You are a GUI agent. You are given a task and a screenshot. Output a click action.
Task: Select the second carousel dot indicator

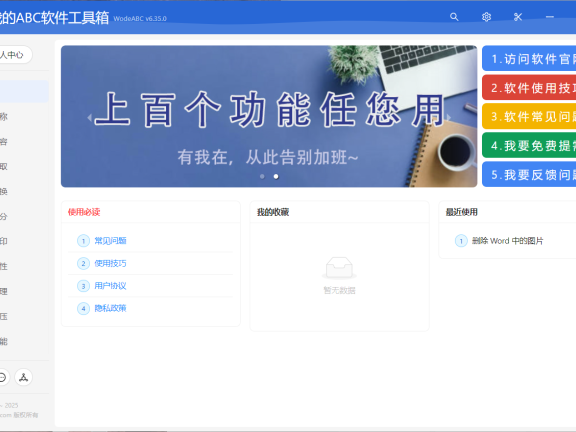point(276,177)
